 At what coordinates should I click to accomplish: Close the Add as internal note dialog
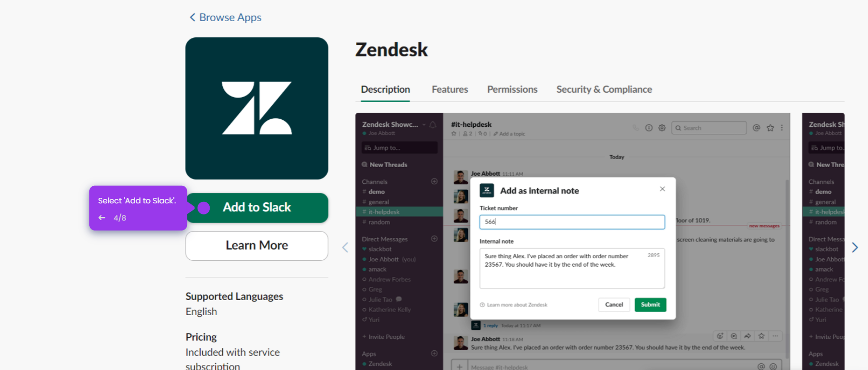[x=662, y=189]
